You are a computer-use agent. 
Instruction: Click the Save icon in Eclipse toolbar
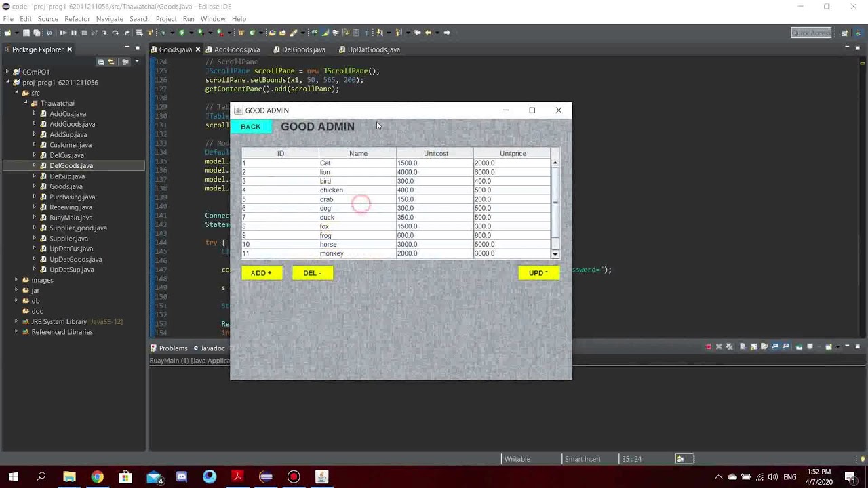point(26,33)
